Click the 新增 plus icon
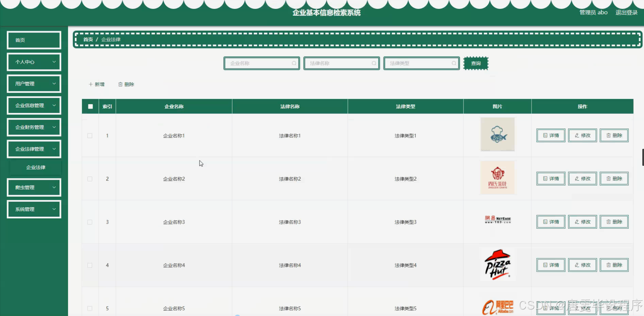 90,84
